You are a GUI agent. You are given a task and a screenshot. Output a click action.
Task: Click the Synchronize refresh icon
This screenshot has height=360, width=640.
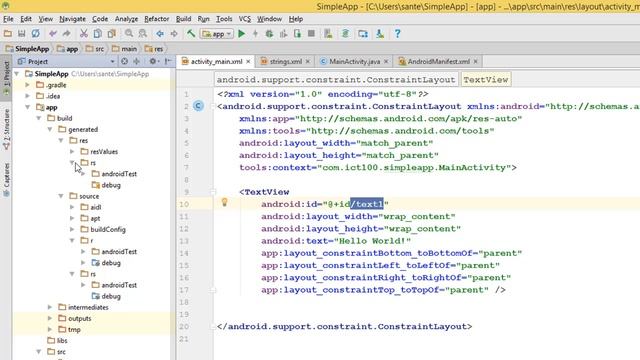point(36,34)
